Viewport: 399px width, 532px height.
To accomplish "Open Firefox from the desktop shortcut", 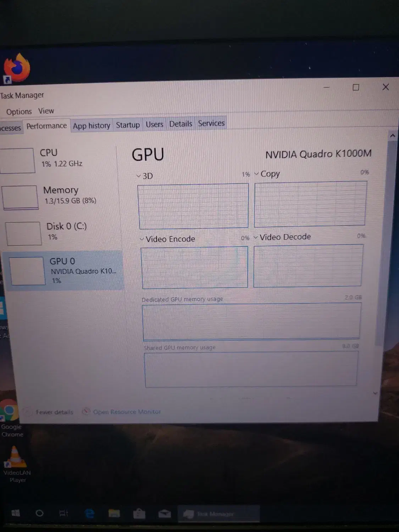I will 18,67.
